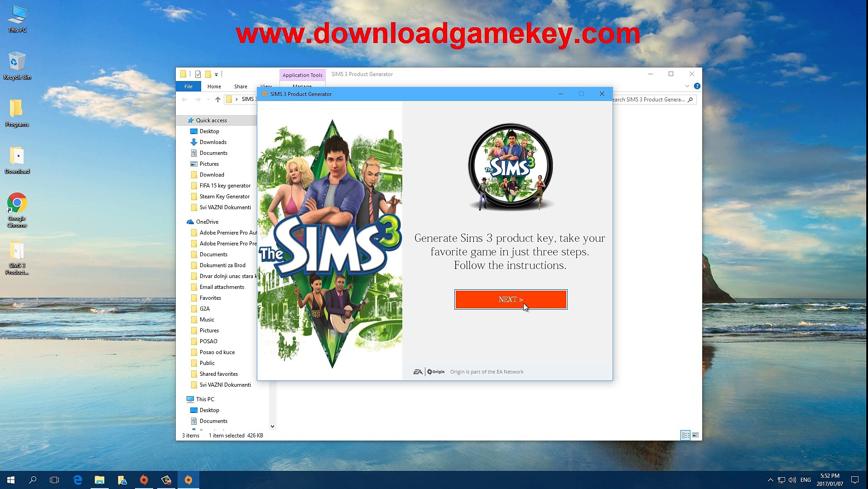Click the round Sims 3 logo image
The height and width of the screenshot is (489, 868).
point(511,167)
